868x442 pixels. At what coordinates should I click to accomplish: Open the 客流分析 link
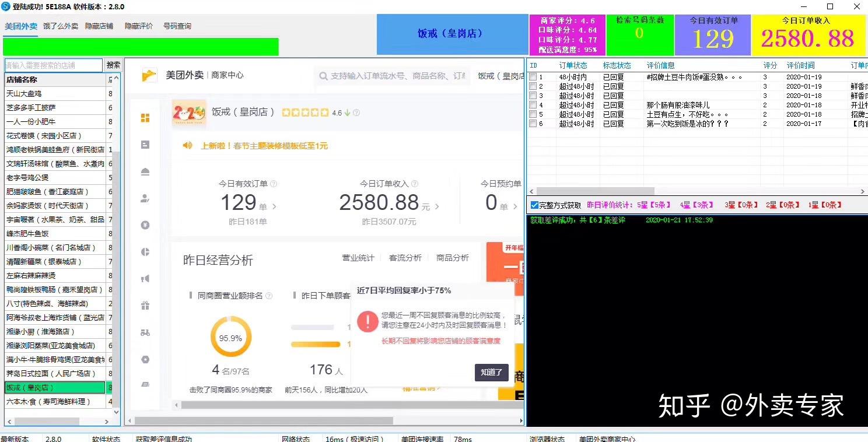coord(405,258)
